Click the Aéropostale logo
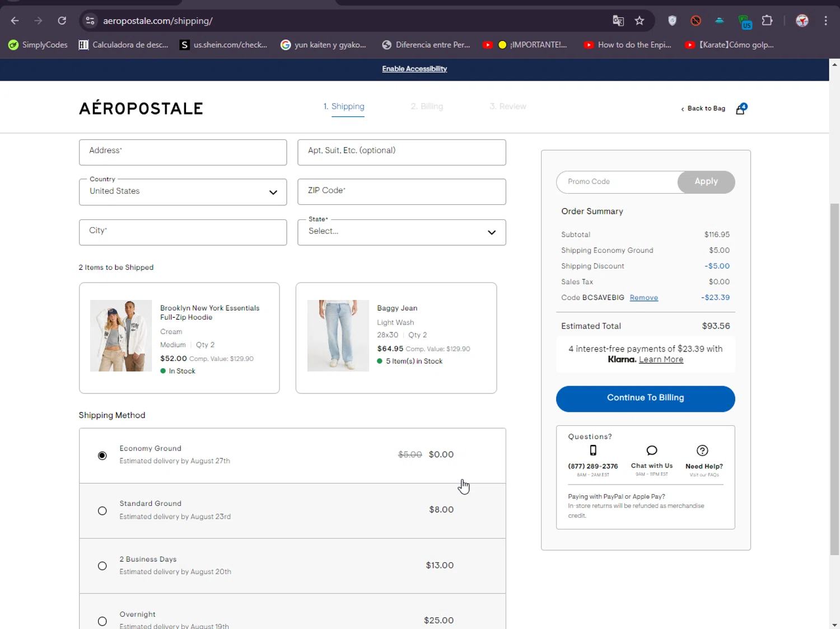 coord(141,109)
